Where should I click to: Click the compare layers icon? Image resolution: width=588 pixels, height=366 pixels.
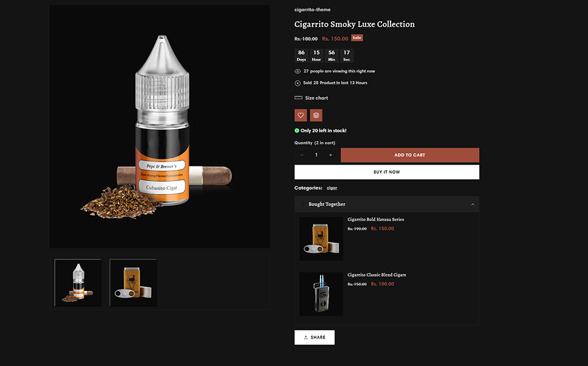click(x=316, y=115)
